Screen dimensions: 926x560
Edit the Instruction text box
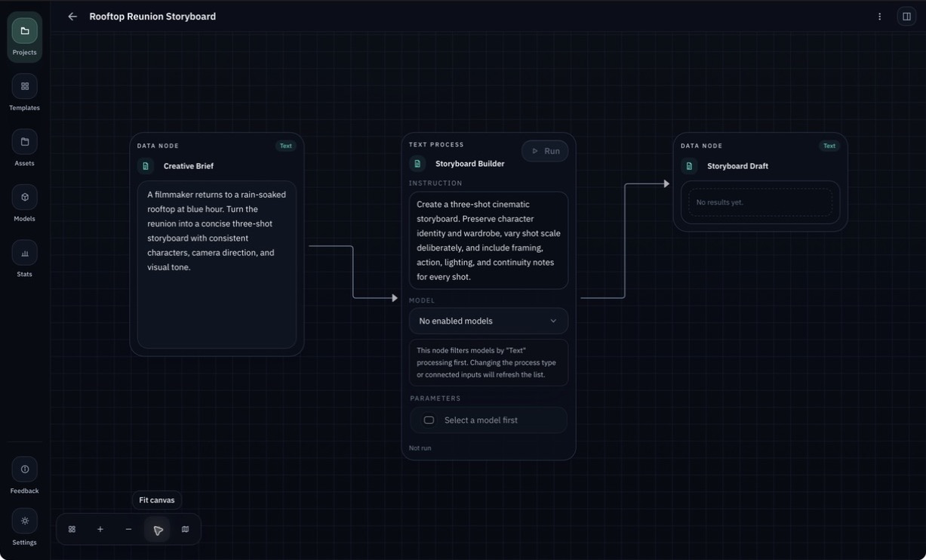coord(488,240)
